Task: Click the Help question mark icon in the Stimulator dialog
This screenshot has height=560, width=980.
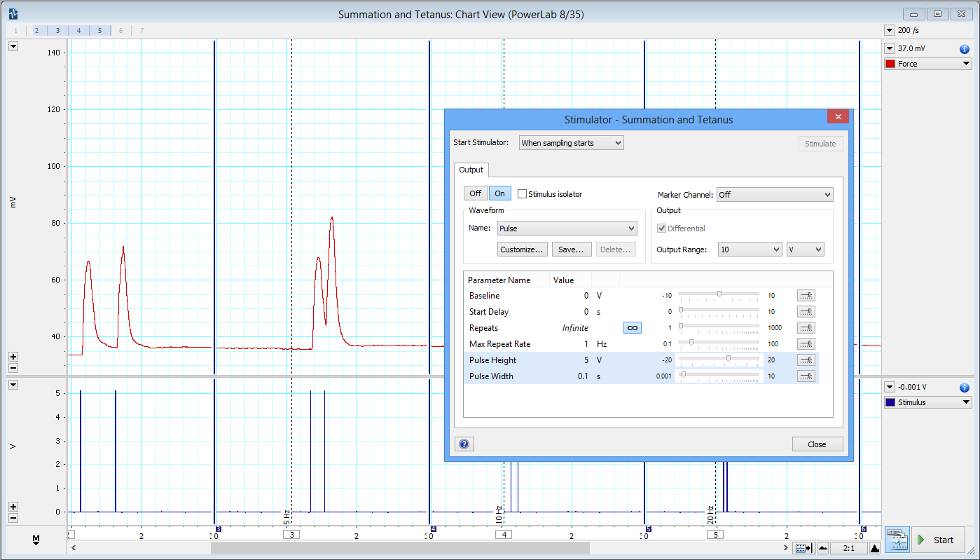Action: (x=464, y=444)
